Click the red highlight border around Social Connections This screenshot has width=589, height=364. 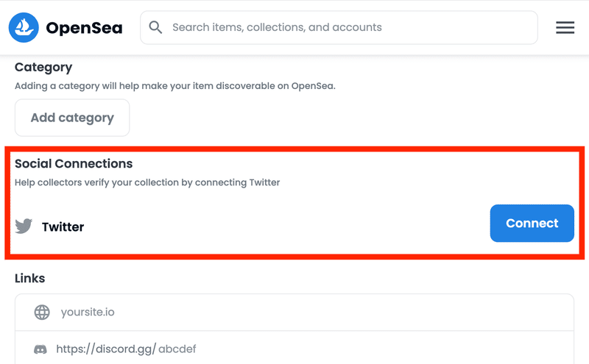point(294,149)
